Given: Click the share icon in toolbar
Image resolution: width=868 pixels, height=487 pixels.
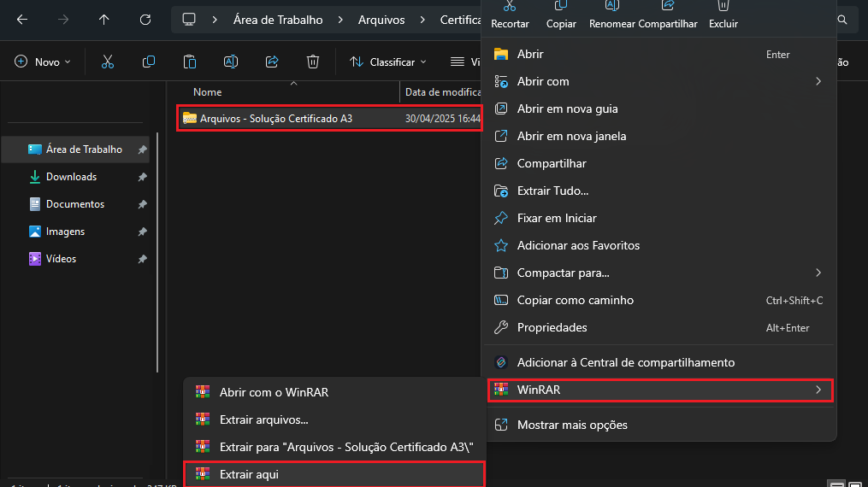Looking at the screenshot, I should click(x=272, y=62).
